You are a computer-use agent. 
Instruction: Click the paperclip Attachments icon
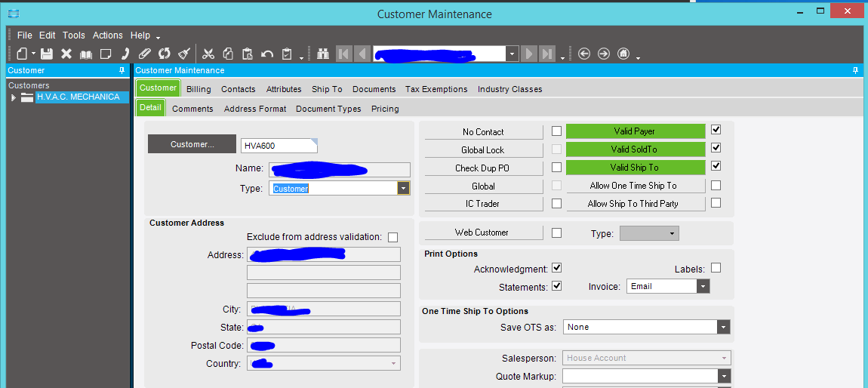[x=145, y=54]
